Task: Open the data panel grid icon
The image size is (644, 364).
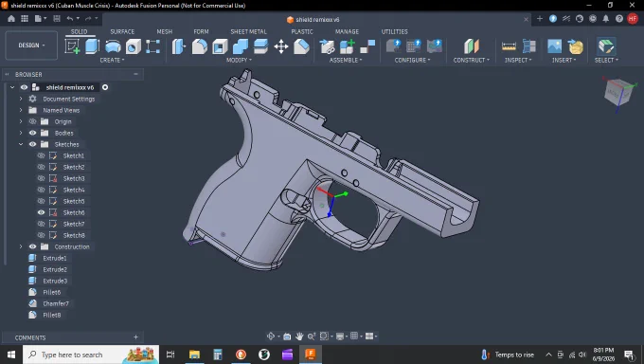Action: coord(25,19)
